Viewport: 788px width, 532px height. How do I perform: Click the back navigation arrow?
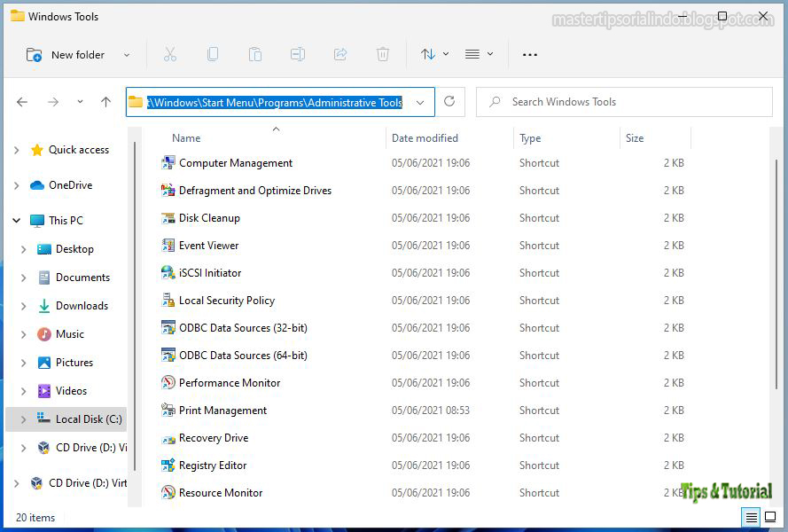[21, 102]
